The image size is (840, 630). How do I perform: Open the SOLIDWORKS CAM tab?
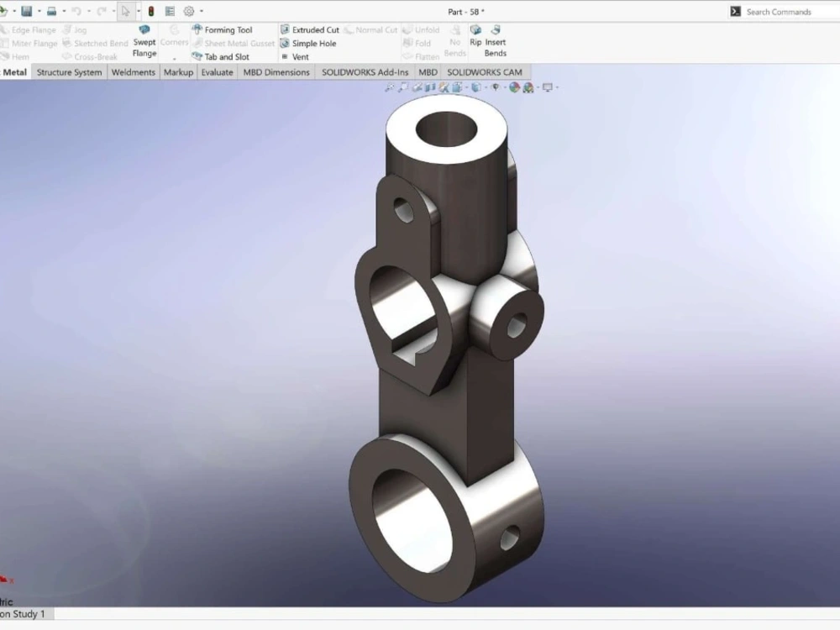485,71
